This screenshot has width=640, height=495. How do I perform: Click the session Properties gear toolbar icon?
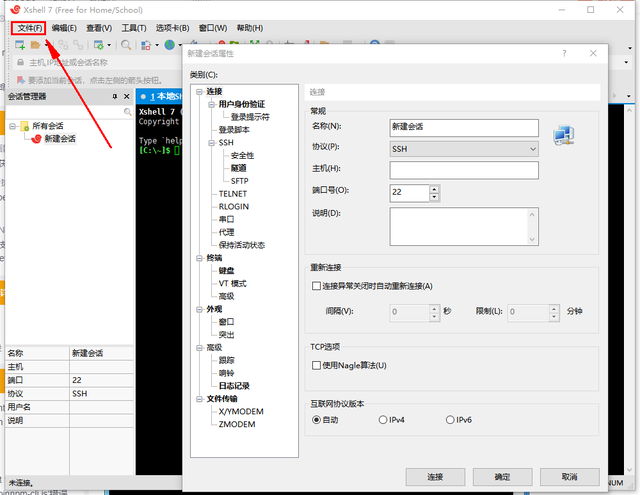(x=99, y=45)
